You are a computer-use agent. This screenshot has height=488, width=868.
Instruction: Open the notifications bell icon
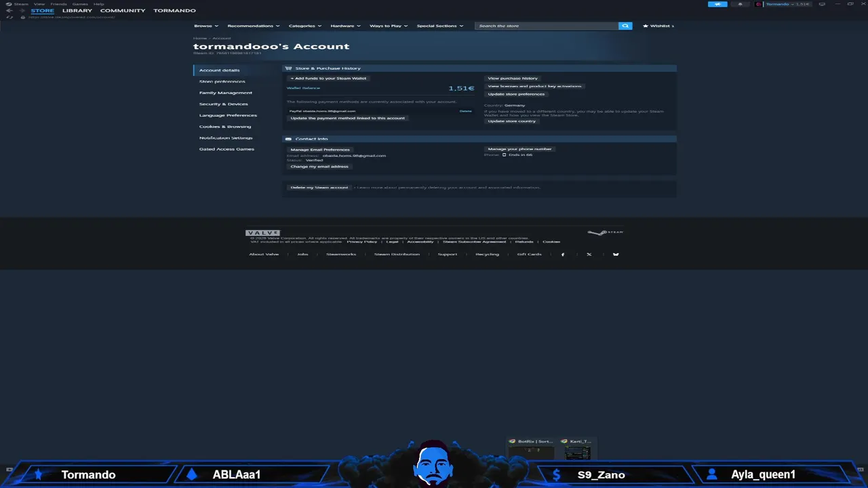740,4
